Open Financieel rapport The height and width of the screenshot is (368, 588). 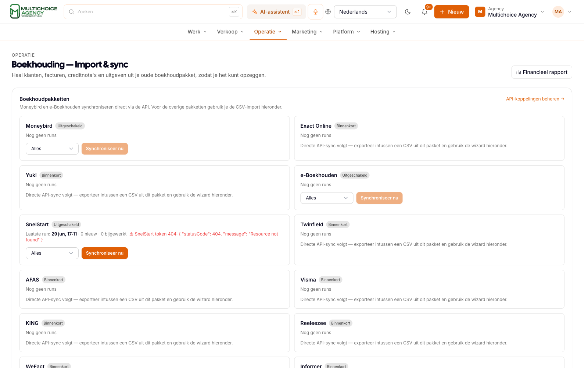coord(542,72)
